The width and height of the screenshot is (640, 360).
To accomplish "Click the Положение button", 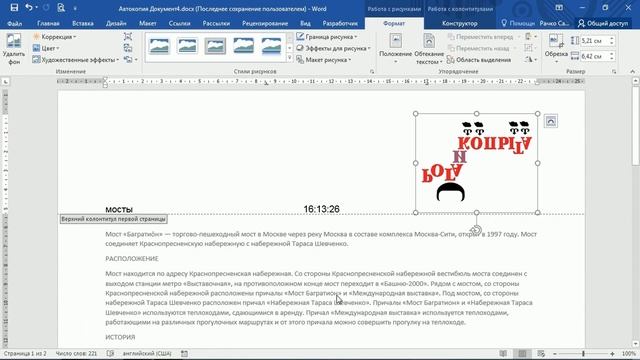I will pos(396,49).
